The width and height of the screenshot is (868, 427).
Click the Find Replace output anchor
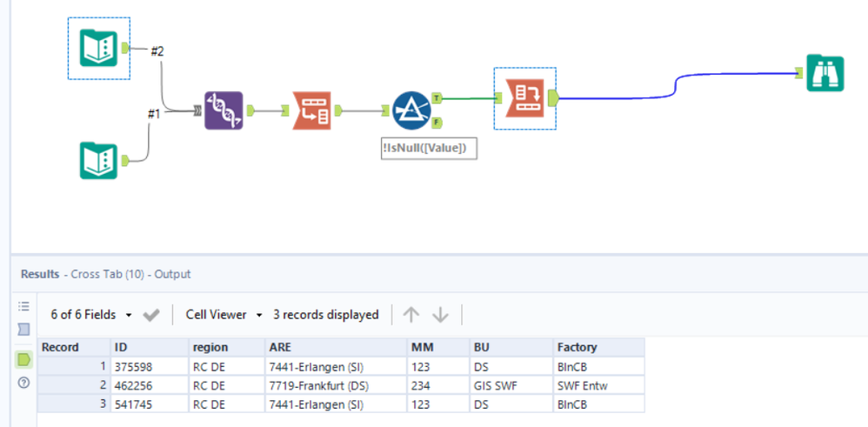pos(250,110)
